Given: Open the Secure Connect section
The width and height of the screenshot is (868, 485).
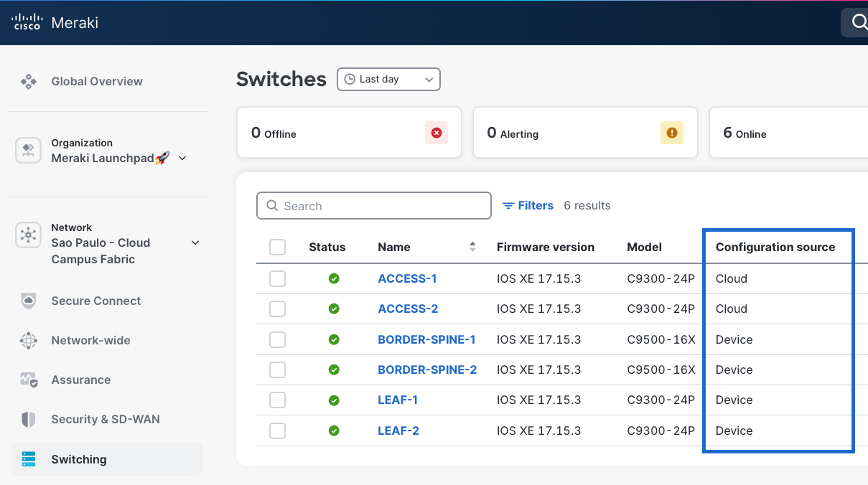Looking at the screenshot, I should 94,301.
